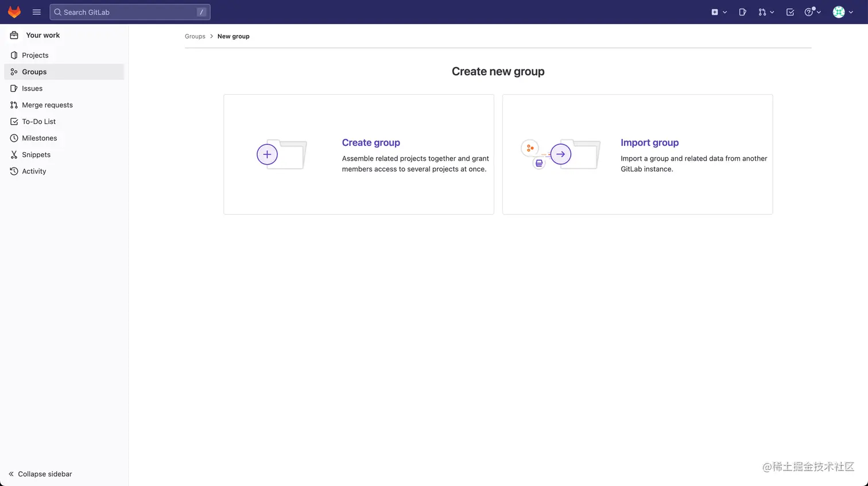Open the user avatar menu
The width and height of the screenshot is (868, 486).
pos(843,12)
